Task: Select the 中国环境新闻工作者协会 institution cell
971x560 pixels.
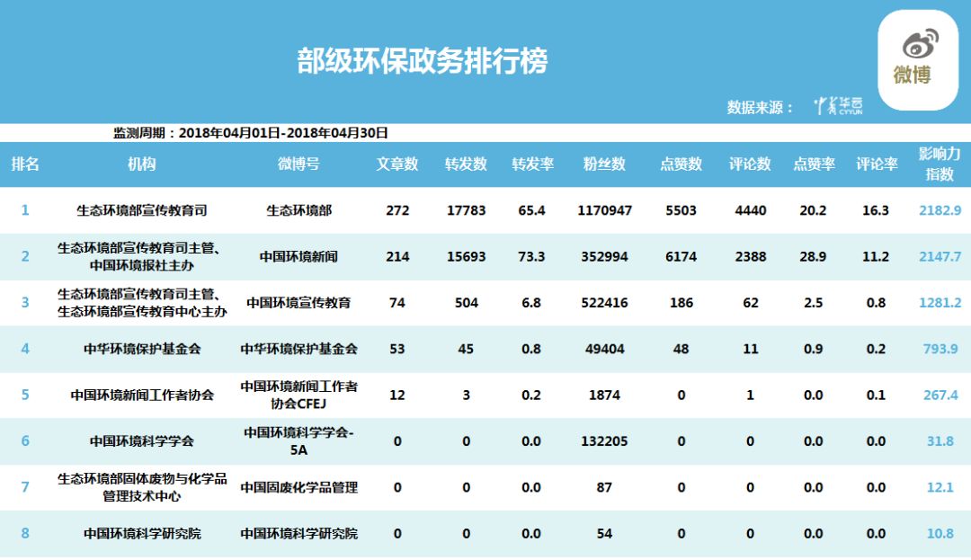Action: point(142,395)
